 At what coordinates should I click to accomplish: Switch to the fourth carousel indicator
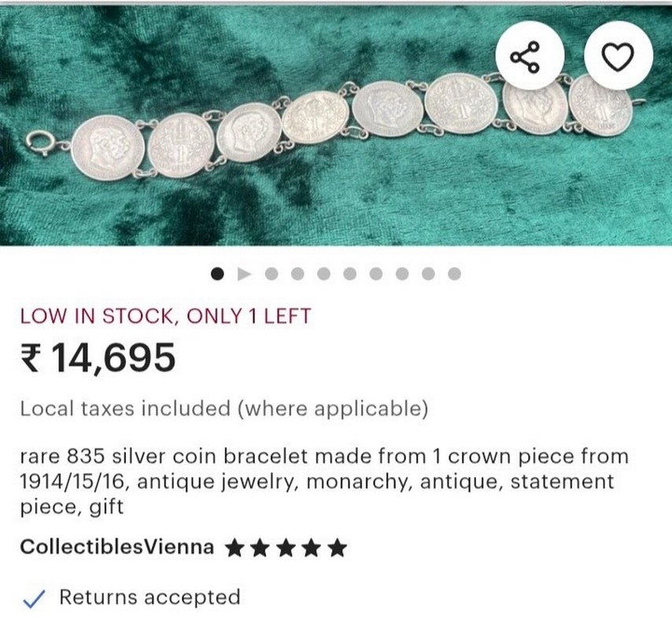click(x=297, y=274)
